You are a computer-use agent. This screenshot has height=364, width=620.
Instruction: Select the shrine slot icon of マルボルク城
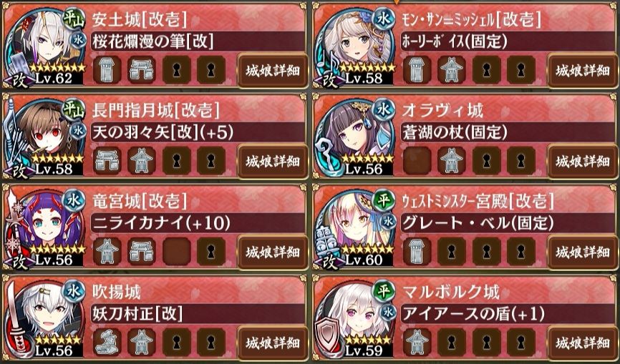tap(417, 342)
